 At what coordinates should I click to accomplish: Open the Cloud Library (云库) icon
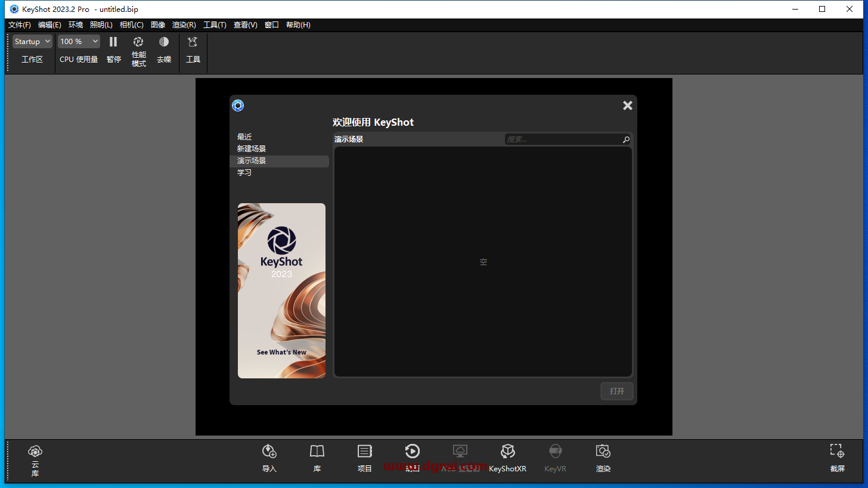(35, 452)
